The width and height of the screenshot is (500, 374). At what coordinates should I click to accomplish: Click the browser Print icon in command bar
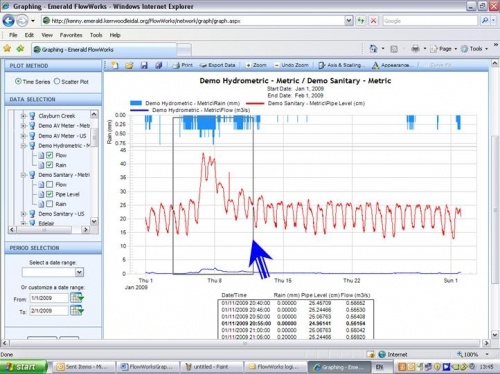415,49
